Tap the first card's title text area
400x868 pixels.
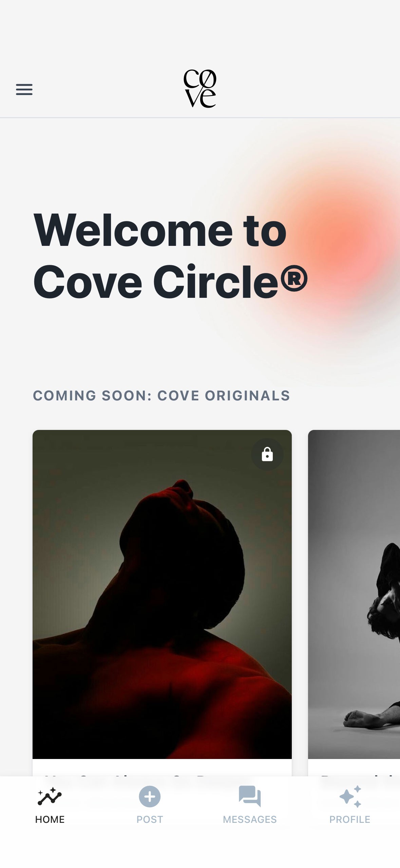click(x=162, y=767)
